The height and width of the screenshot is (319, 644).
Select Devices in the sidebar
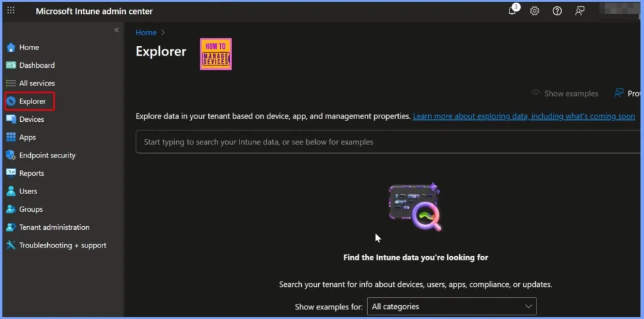click(31, 119)
